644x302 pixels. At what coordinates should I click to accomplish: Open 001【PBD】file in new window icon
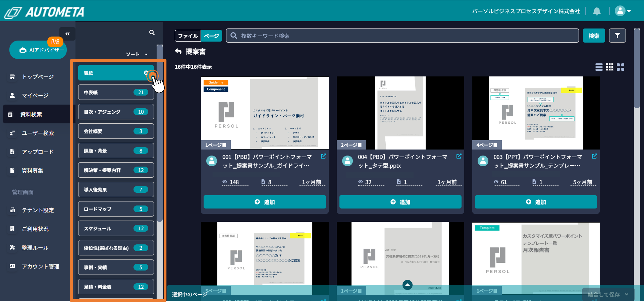point(323,156)
